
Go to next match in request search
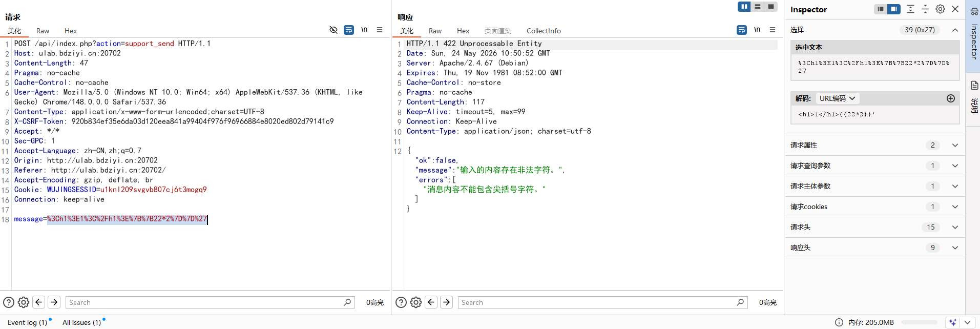pos(54,302)
